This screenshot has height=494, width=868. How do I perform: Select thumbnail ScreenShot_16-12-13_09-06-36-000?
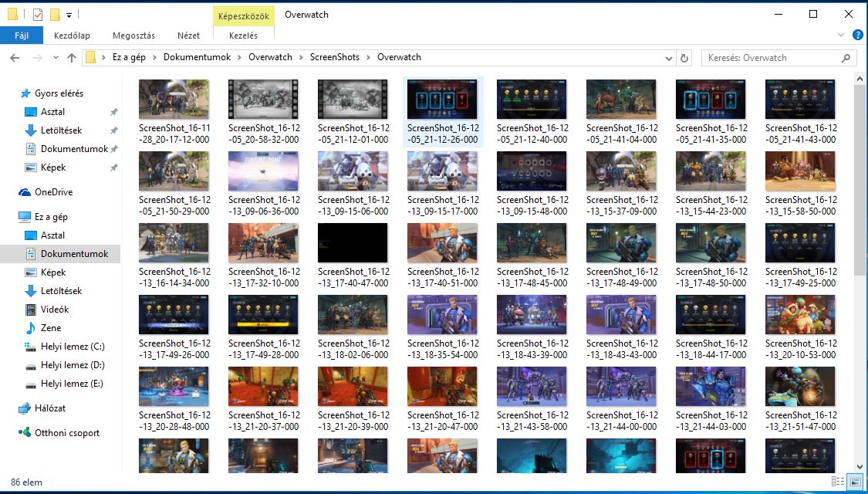pos(264,171)
